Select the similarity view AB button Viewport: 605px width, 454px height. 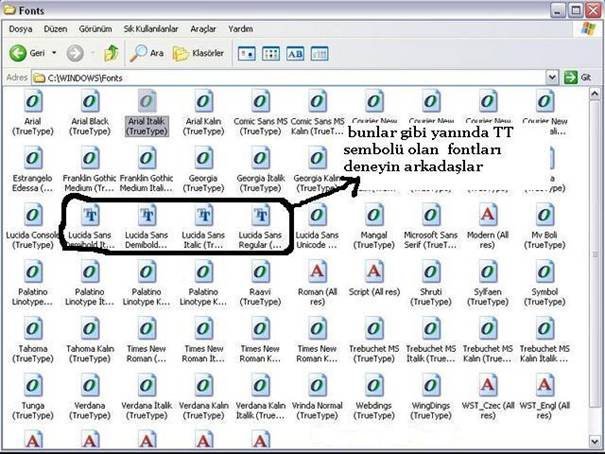(296, 53)
